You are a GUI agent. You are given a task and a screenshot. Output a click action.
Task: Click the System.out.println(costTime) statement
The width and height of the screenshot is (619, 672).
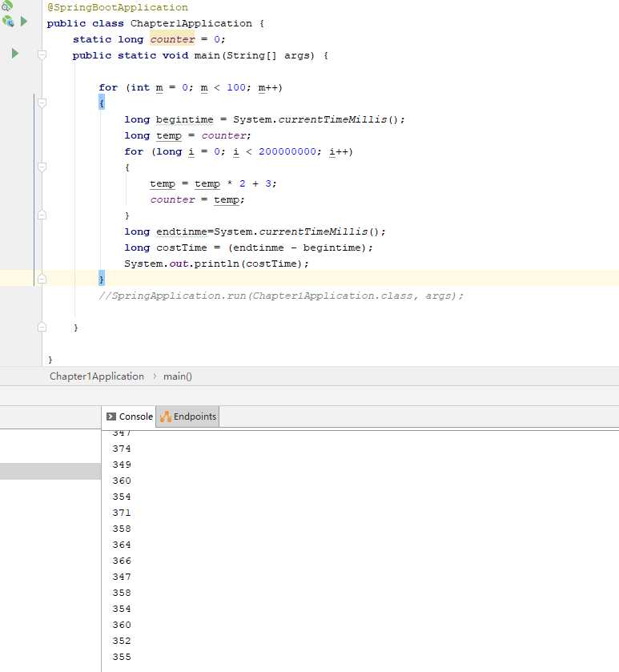[216, 264]
